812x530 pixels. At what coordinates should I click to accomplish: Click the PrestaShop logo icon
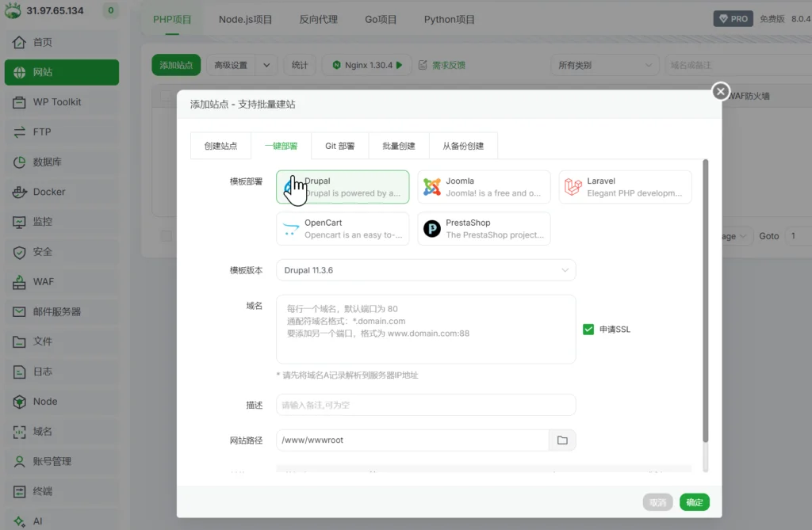(432, 229)
